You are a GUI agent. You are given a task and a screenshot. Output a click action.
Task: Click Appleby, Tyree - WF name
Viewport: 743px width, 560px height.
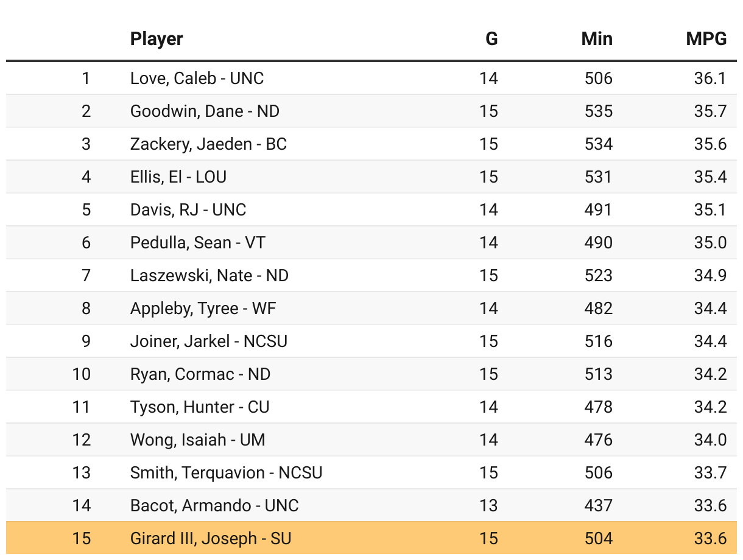click(x=203, y=309)
